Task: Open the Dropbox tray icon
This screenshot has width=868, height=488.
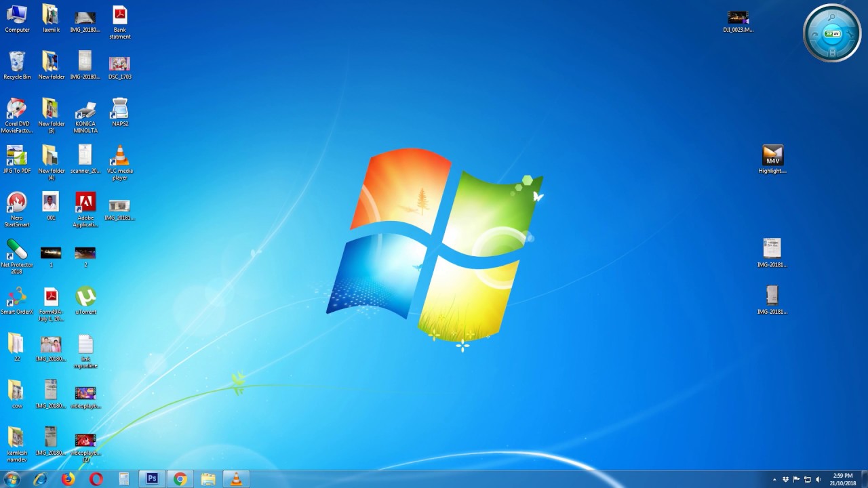Action: (785, 479)
